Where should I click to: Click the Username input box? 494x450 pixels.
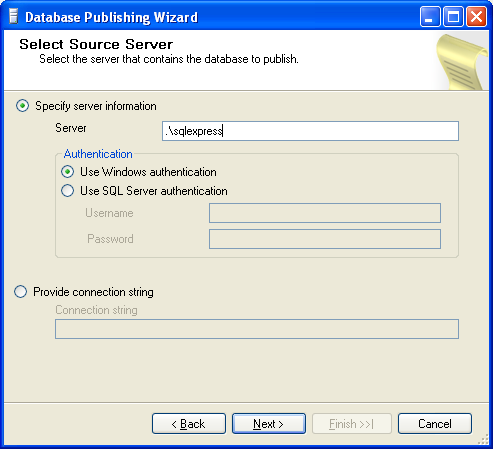325,213
